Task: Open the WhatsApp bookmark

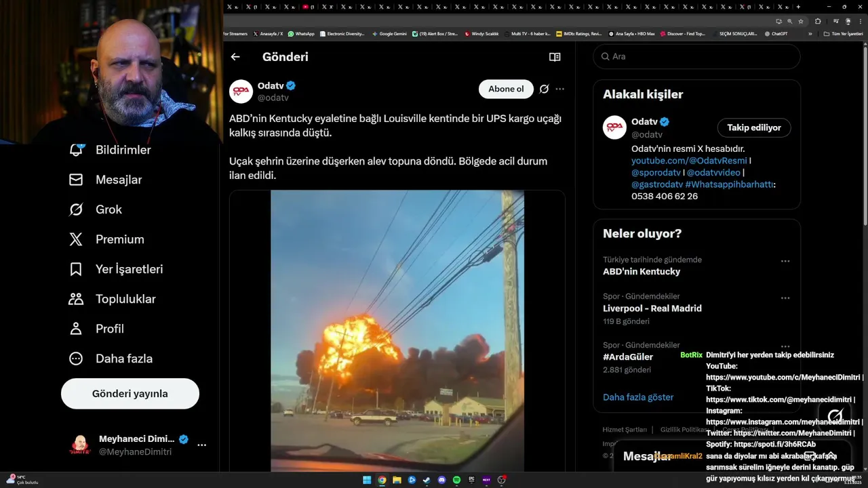Action: pos(301,33)
